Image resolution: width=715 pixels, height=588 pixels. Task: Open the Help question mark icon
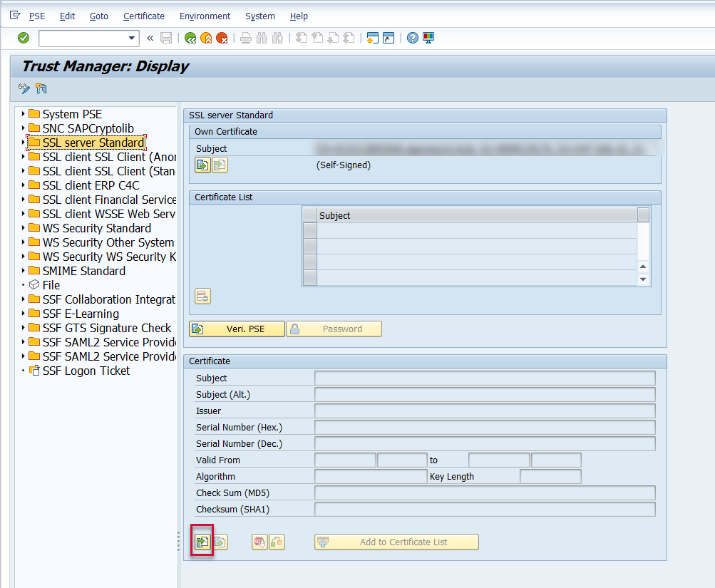[412, 38]
